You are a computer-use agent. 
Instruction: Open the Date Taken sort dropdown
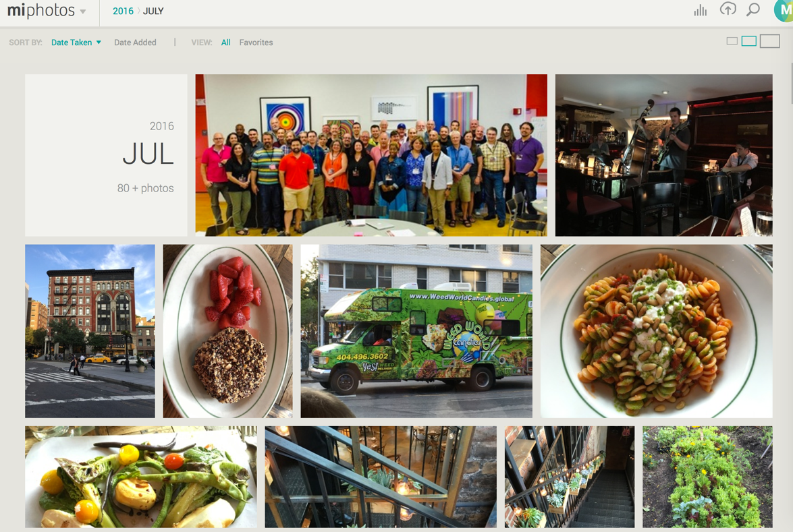(76, 42)
